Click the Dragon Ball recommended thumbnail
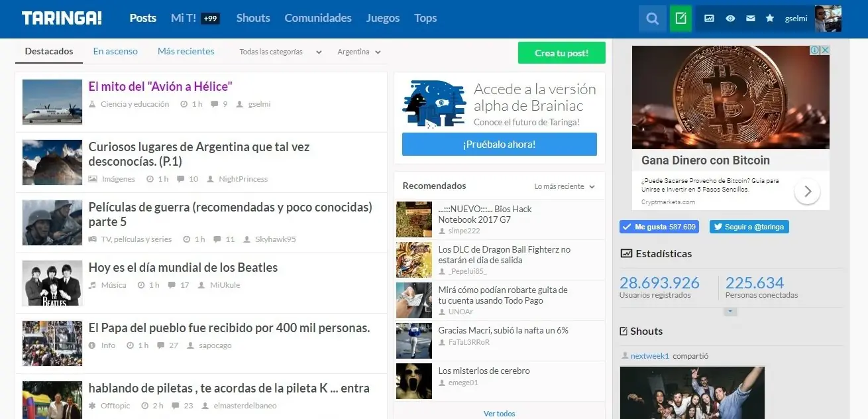868x419 pixels. coord(414,260)
